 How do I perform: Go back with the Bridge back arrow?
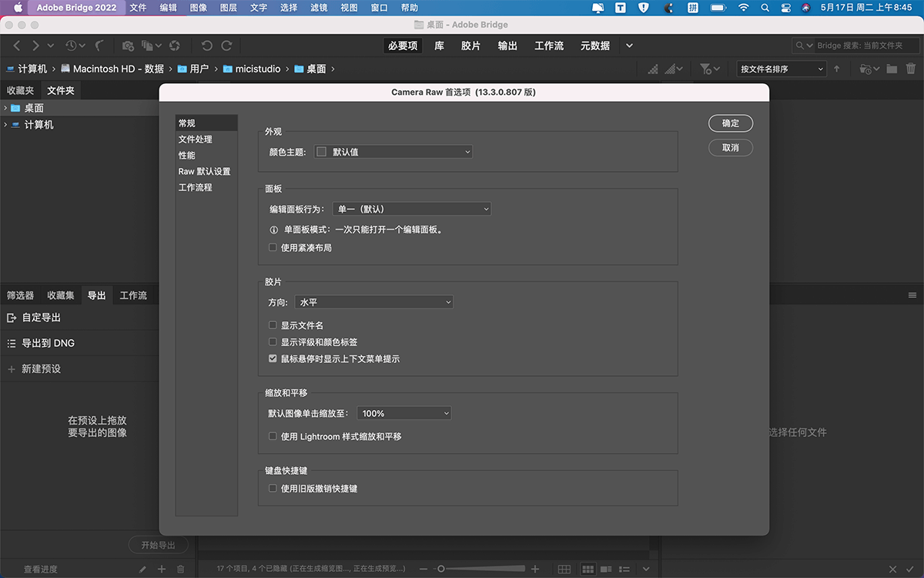coord(17,46)
